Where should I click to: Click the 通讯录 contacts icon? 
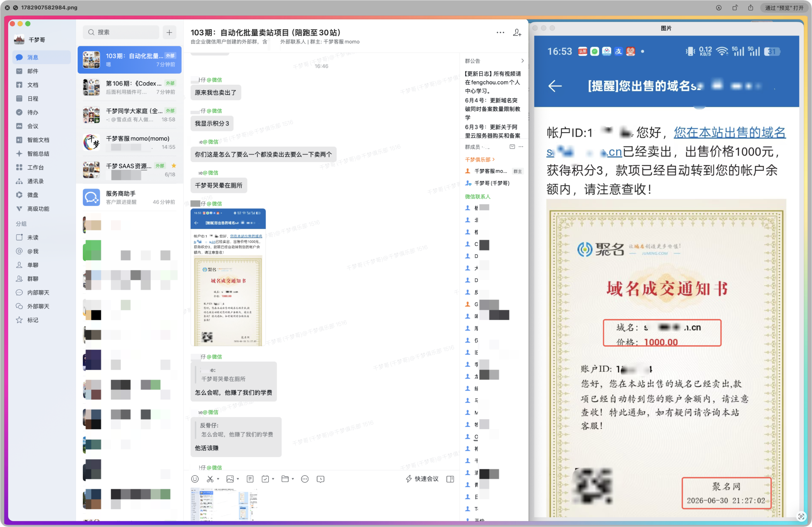[19, 181]
